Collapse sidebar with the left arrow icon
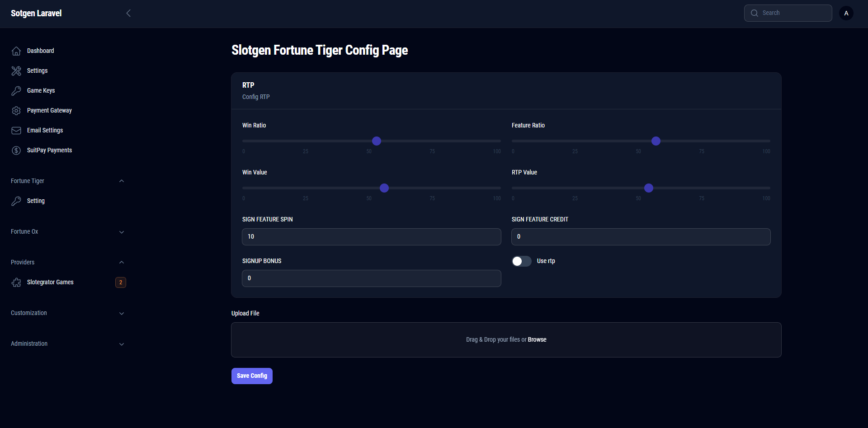 128,13
